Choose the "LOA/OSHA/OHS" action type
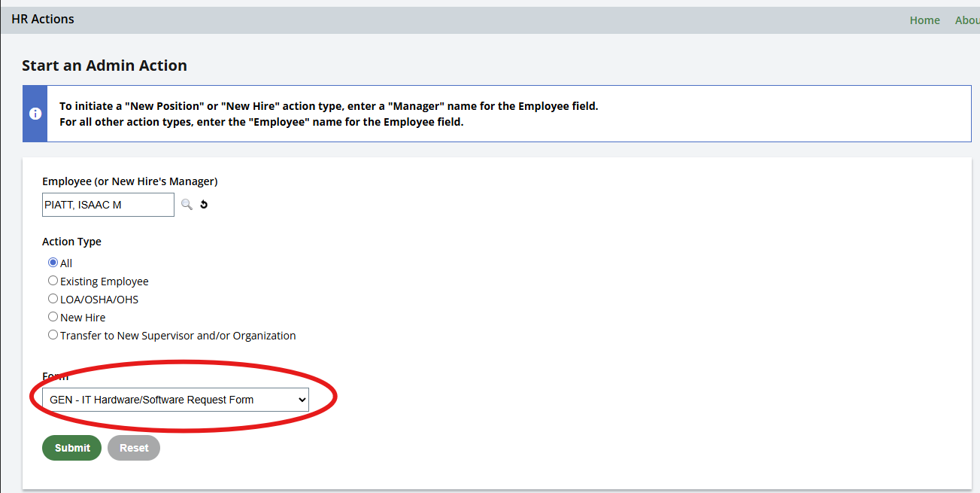This screenshot has width=980, height=493. pos(53,299)
